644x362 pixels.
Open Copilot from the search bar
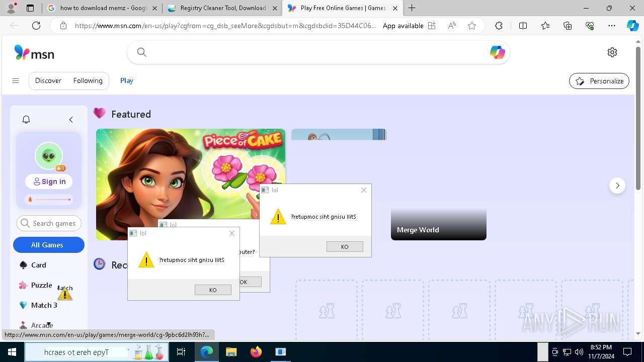[497, 52]
